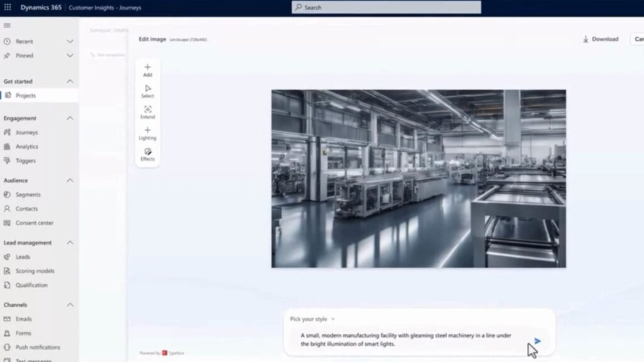Use the Extend tool on the image
644x362 pixels.
(x=147, y=112)
